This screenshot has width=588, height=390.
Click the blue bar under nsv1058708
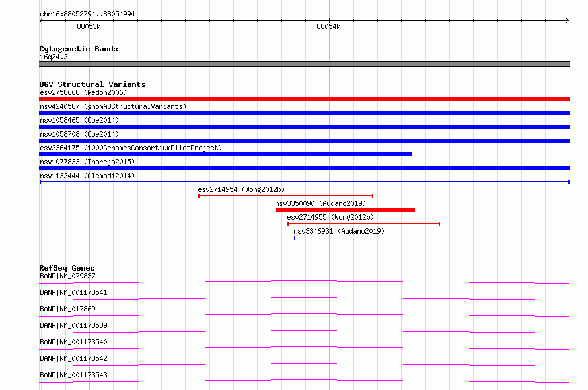pos(304,141)
